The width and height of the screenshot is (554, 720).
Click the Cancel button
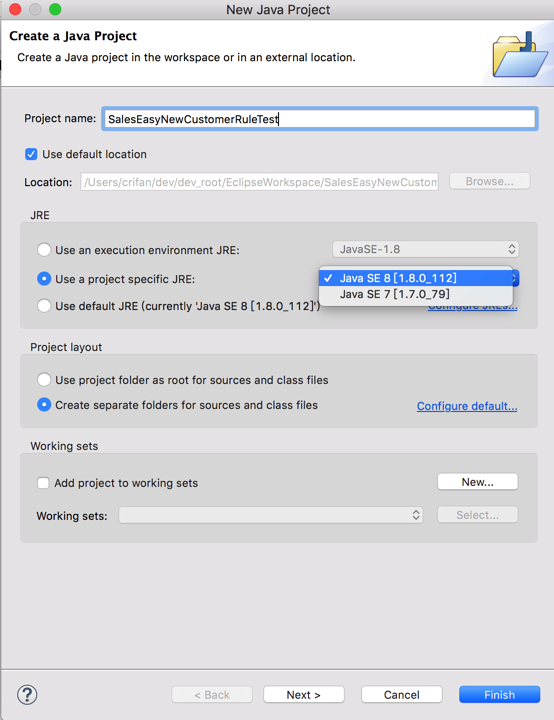tap(401, 695)
